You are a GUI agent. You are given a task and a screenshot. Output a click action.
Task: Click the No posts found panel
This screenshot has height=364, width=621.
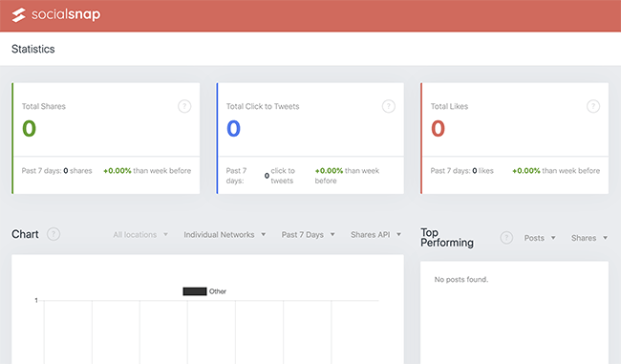(514, 312)
